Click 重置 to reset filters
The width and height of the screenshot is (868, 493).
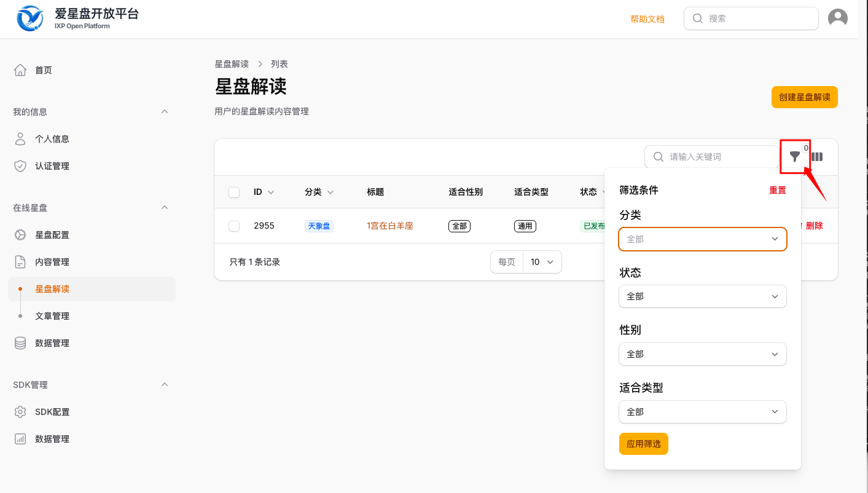tap(777, 191)
